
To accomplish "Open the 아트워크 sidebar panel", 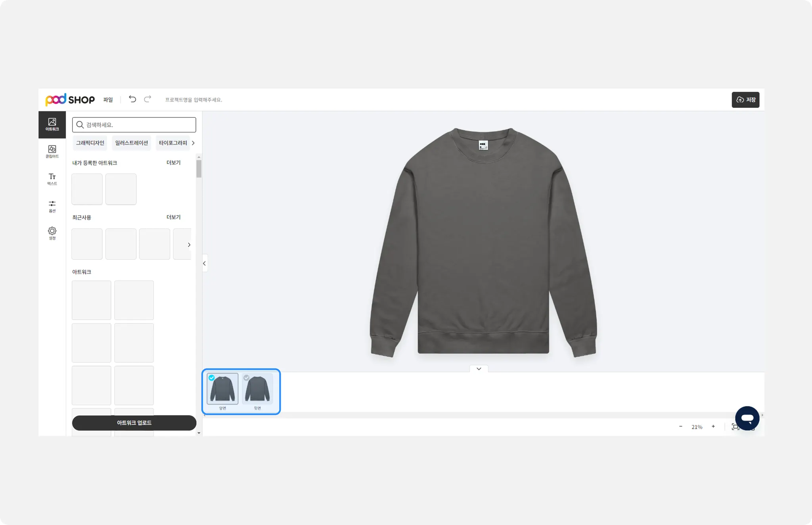I will 52,124.
